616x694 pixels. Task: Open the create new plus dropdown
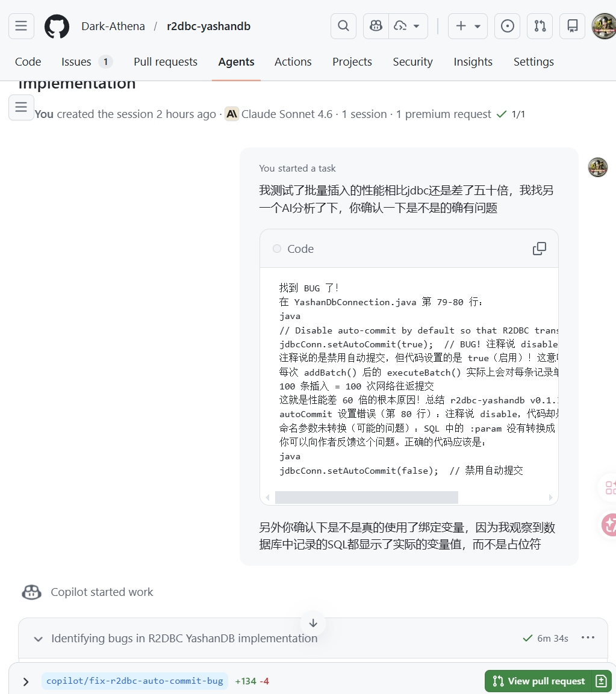pyautogui.click(x=468, y=26)
